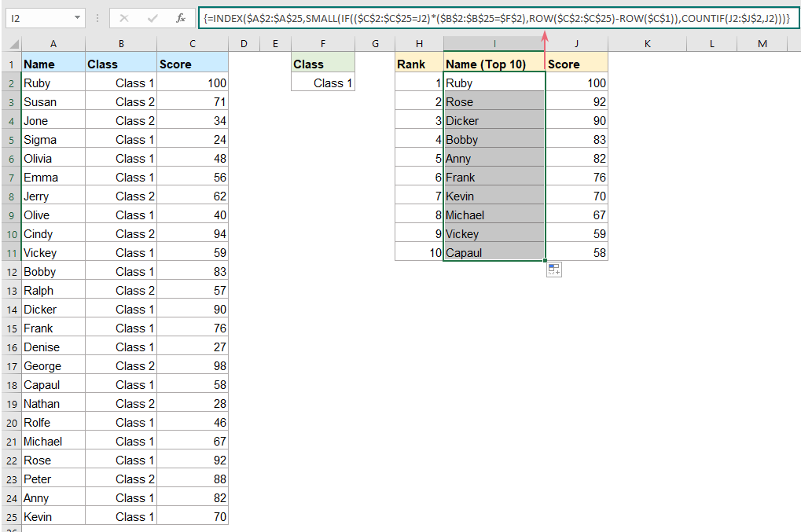Select column K header
The width and height of the screenshot is (801, 532).
coord(647,44)
